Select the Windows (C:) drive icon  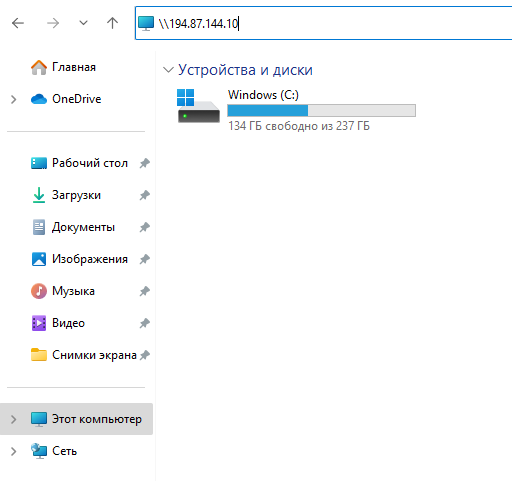pyautogui.click(x=198, y=106)
